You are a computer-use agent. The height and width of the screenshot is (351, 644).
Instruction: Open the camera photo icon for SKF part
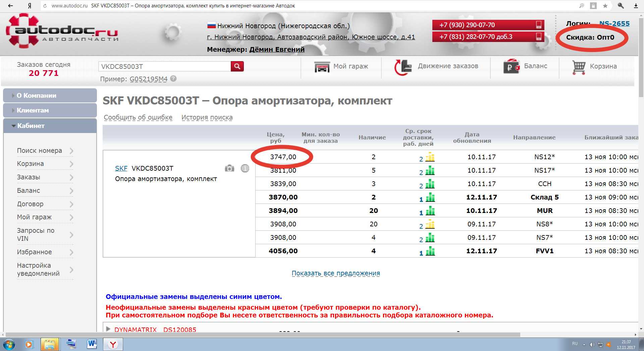click(x=229, y=168)
